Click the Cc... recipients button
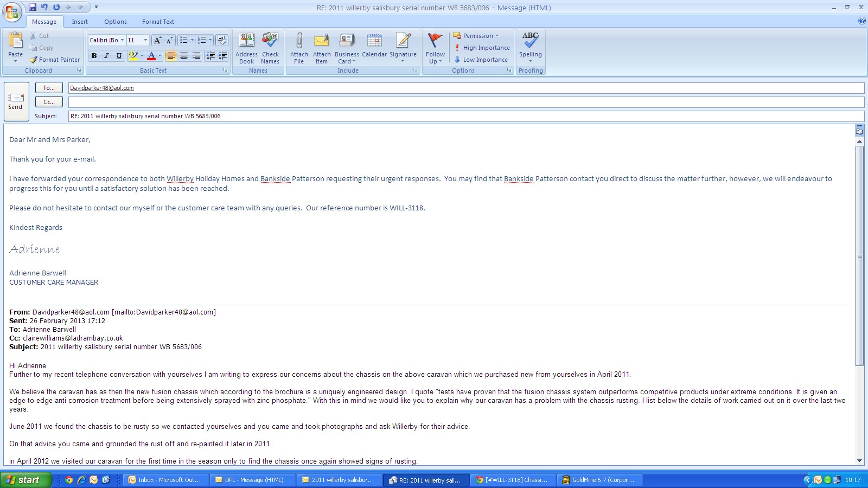Screen dimensions: 868x488 pyautogui.click(x=49, y=102)
